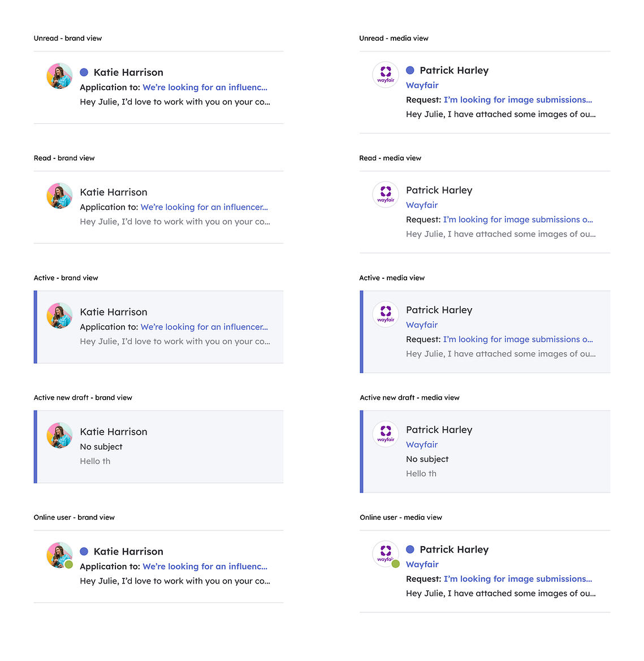The width and height of the screenshot is (644, 661).
Task: Click Katie Harrison's avatar in the Unread brand view
Action: click(59, 76)
